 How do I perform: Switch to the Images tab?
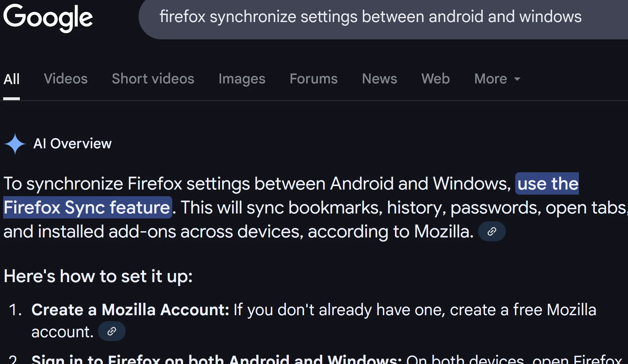[x=242, y=79]
